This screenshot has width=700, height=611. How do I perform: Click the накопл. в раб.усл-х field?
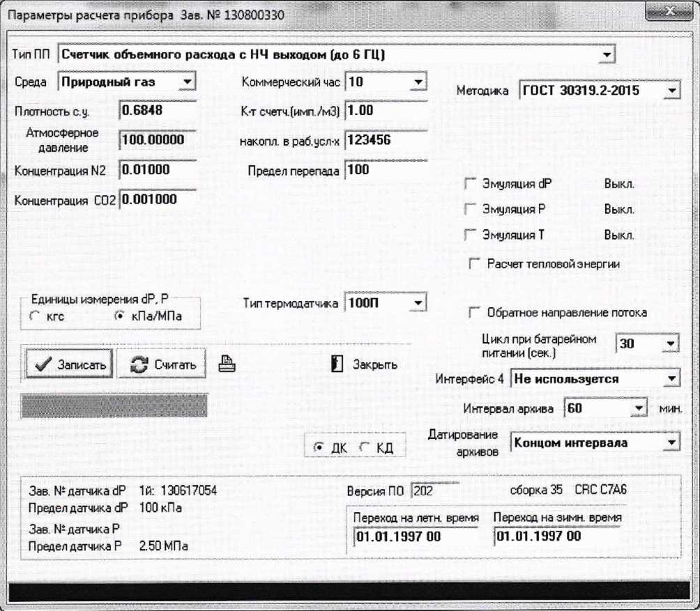click(x=386, y=140)
